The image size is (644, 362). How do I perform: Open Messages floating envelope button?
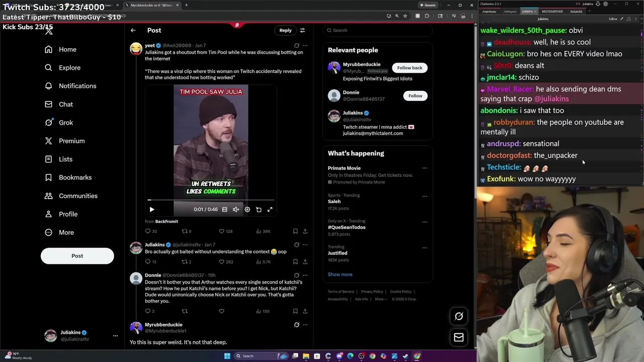tap(459, 337)
